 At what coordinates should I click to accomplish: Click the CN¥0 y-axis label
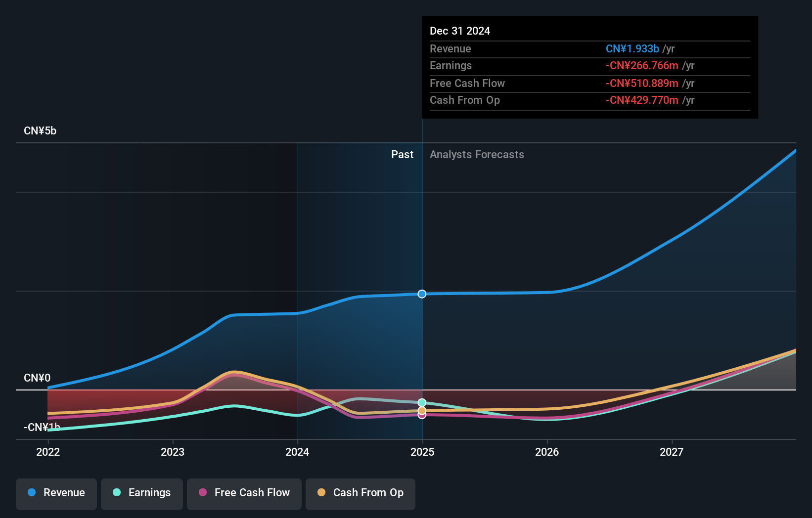[37, 378]
